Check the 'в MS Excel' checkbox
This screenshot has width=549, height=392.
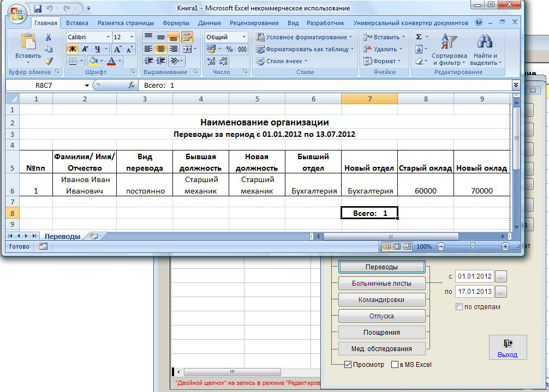click(395, 365)
